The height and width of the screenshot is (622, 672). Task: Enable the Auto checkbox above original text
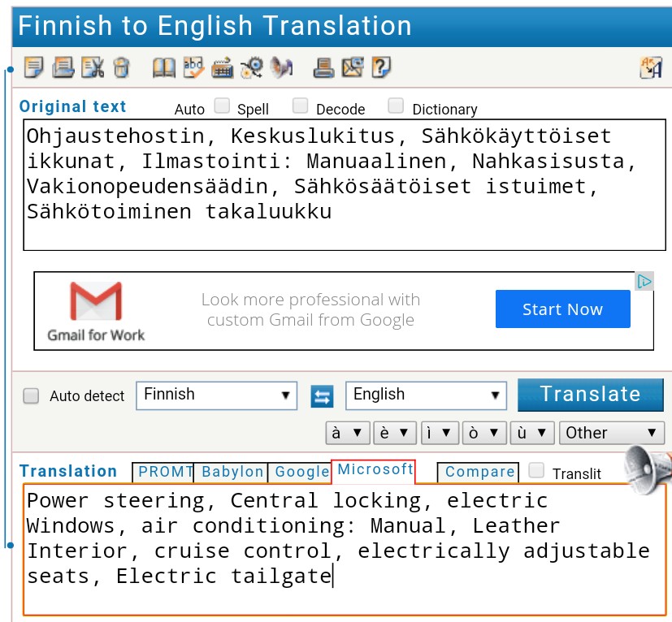click(x=222, y=106)
